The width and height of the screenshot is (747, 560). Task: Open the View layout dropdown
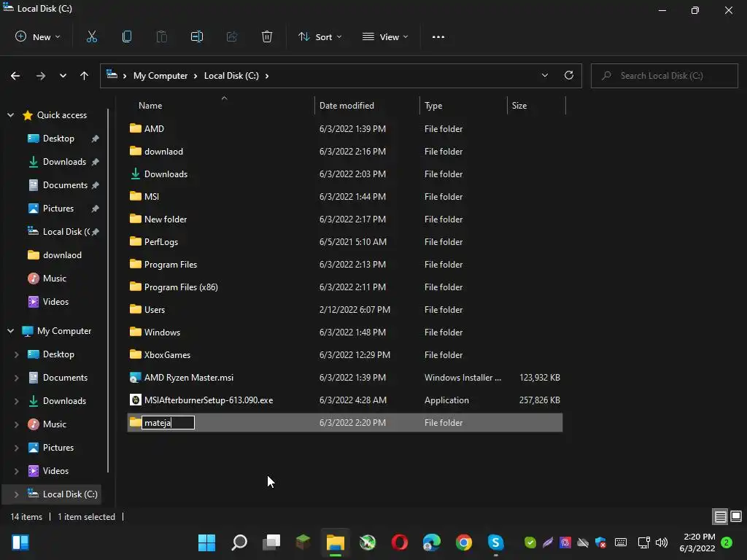[385, 36]
